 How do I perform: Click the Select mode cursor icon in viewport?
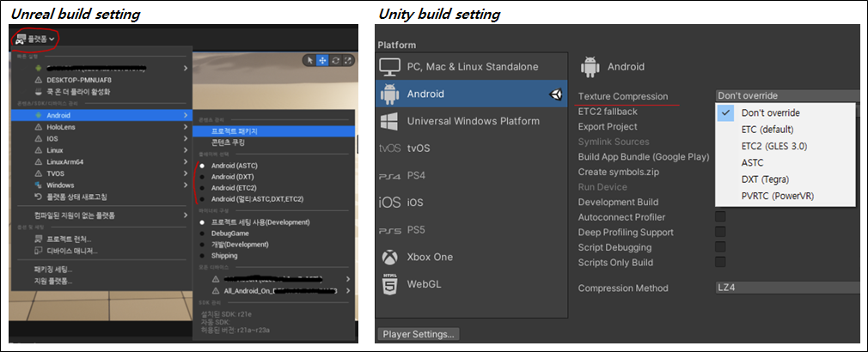(x=310, y=60)
